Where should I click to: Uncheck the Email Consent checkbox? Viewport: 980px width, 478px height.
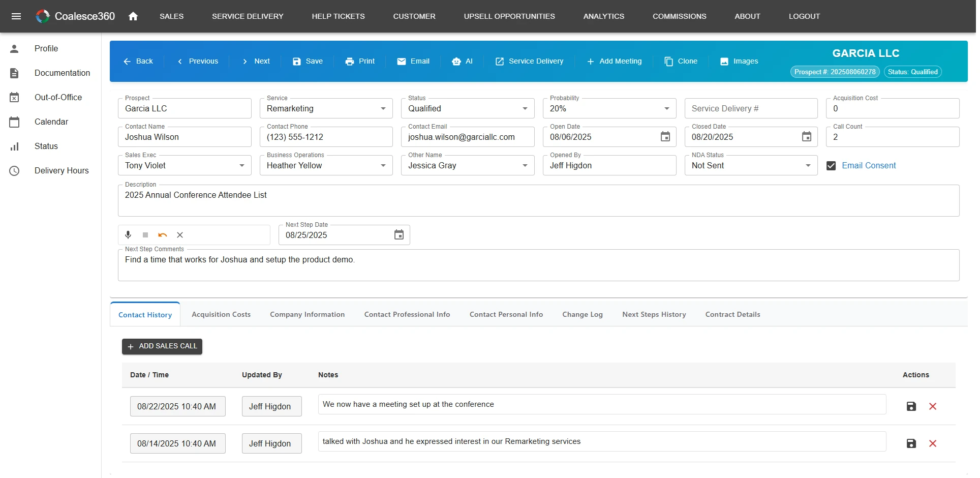(831, 165)
